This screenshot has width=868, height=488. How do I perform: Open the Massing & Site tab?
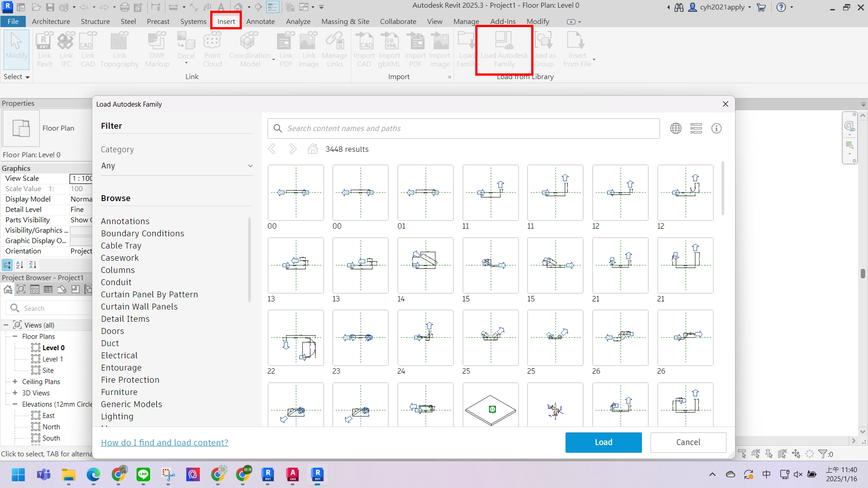pyautogui.click(x=345, y=21)
